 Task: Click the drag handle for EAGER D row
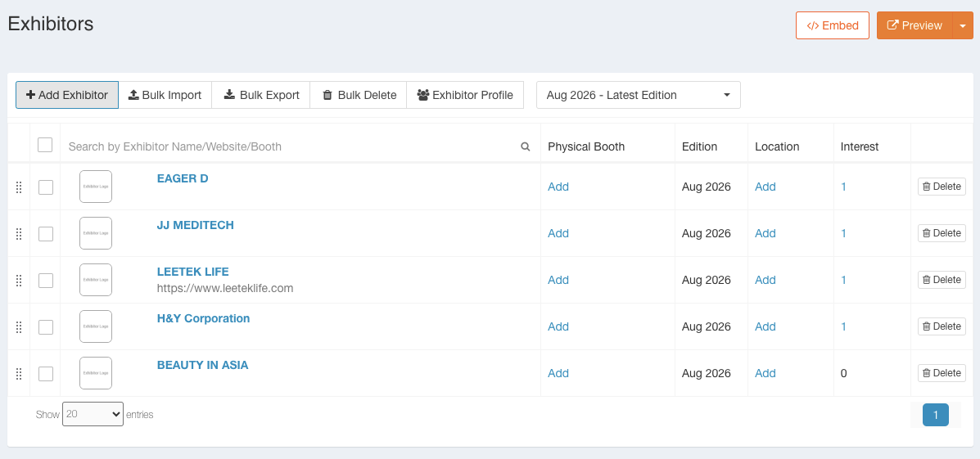[x=19, y=187]
